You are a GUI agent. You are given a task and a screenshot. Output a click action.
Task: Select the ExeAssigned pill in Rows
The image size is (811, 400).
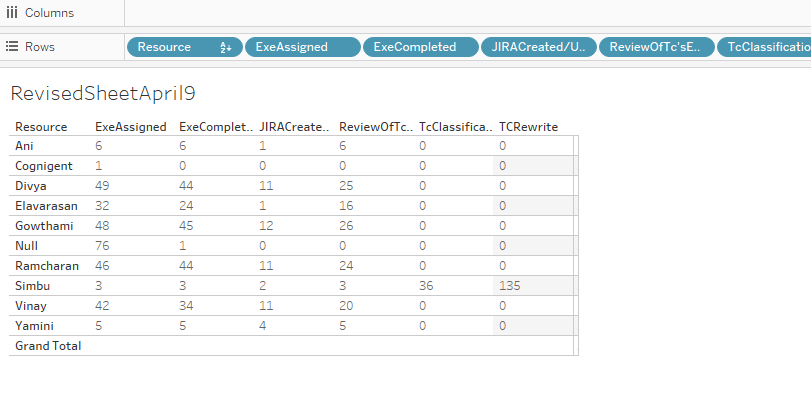pos(303,47)
